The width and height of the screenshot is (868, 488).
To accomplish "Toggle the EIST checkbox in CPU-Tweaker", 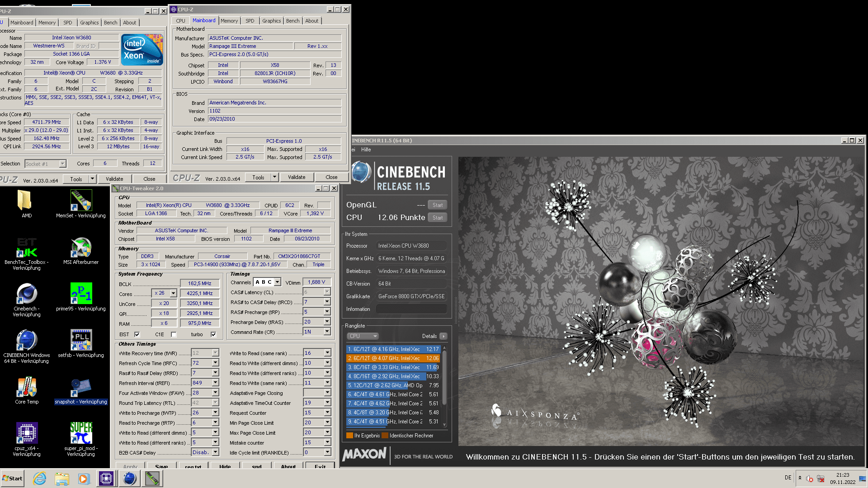I will [x=137, y=335].
